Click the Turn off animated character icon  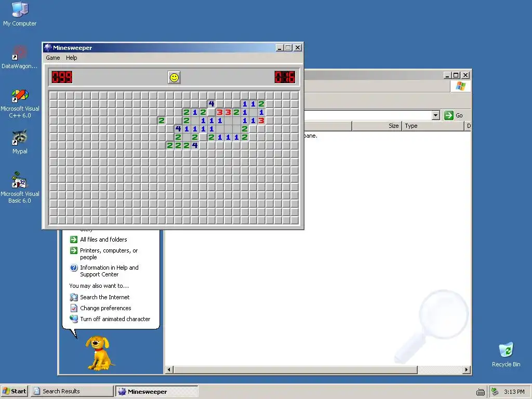point(74,318)
